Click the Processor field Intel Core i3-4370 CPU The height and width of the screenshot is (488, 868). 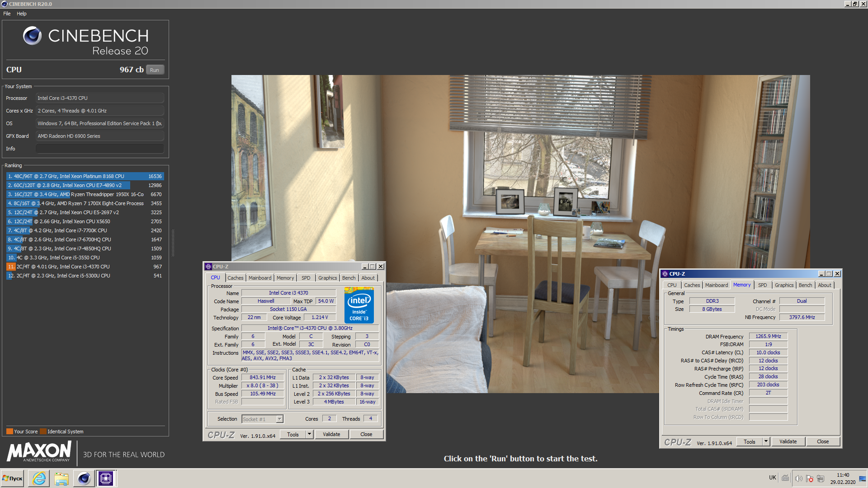pyautogui.click(x=100, y=98)
